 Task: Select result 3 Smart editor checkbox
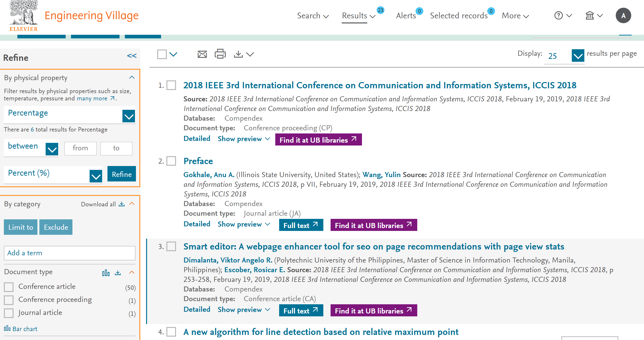[171, 246]
